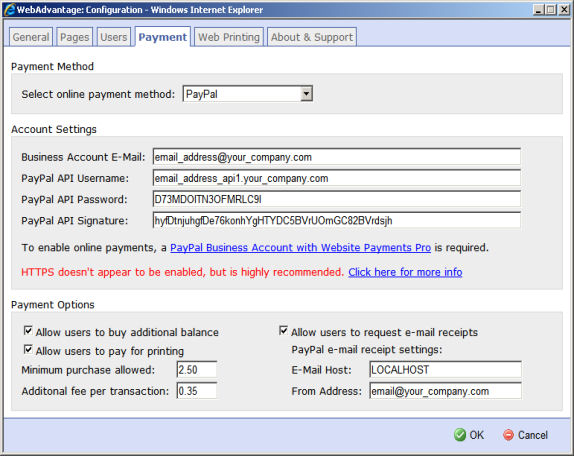Open the Pages tab

[x=75, y=37]
